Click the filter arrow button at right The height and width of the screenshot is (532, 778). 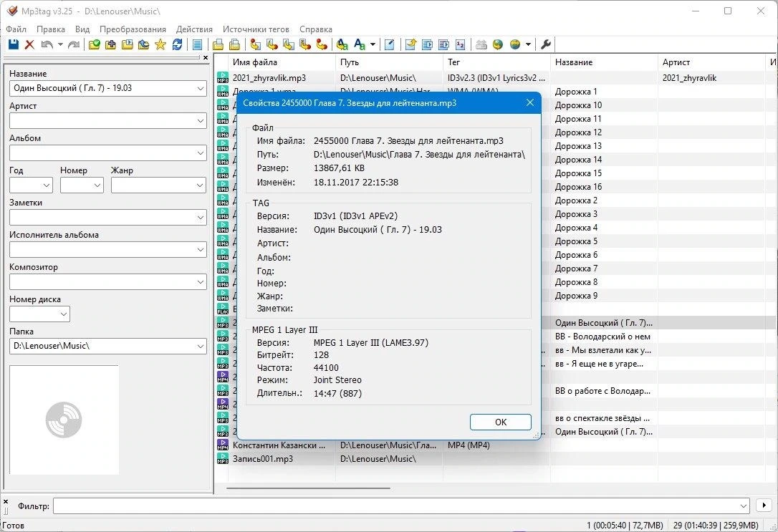point(764,506)
